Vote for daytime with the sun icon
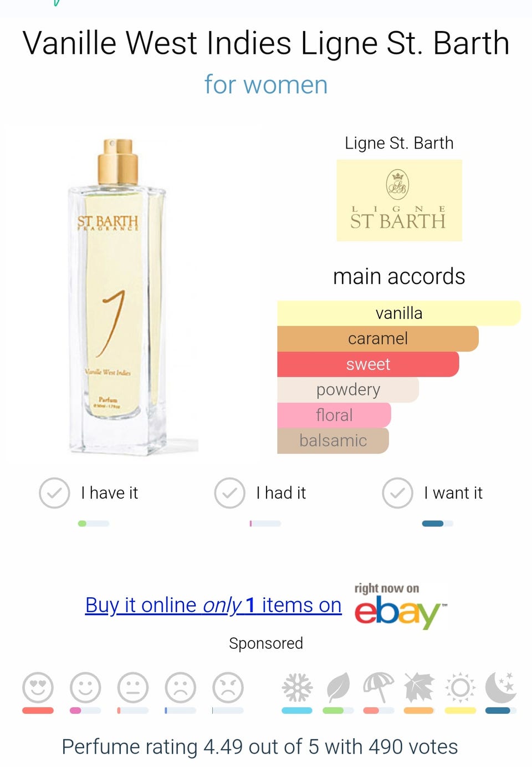The height and width of the screenshot is (767, 532). [460, 688]
